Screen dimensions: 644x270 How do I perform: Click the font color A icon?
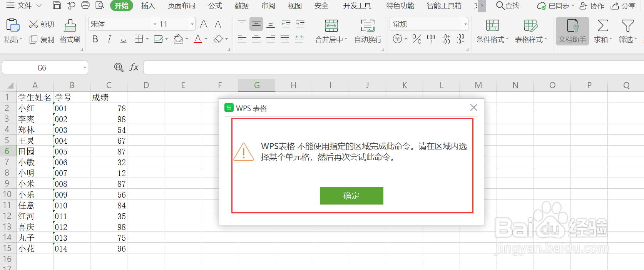coord(198,39)
